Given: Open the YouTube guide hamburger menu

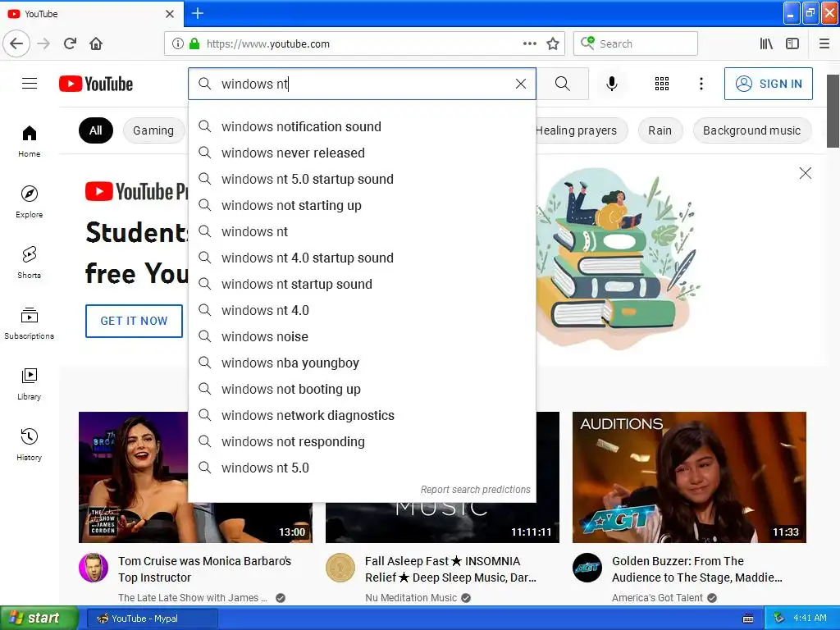Looking at the screenshot, I should (30, 84).
